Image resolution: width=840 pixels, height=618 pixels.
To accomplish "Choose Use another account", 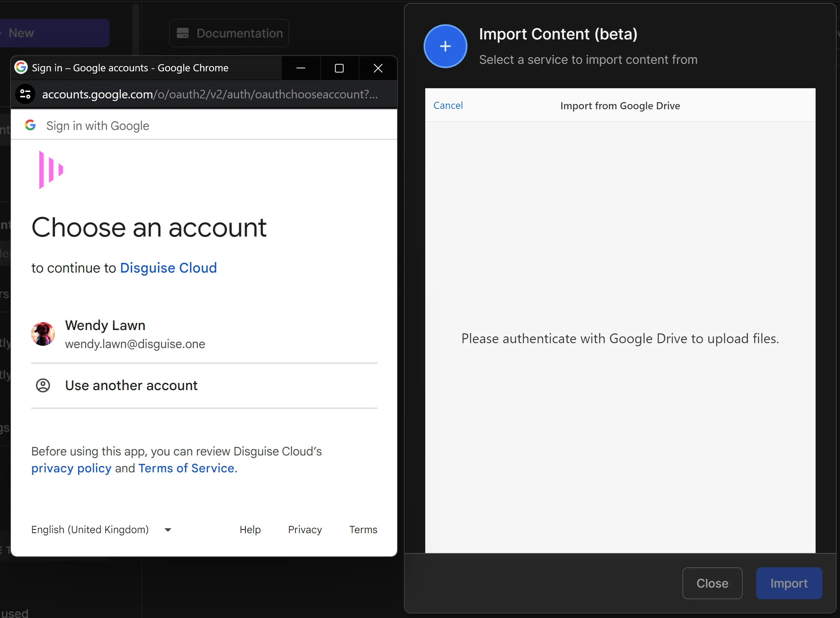I will (131, 385).
